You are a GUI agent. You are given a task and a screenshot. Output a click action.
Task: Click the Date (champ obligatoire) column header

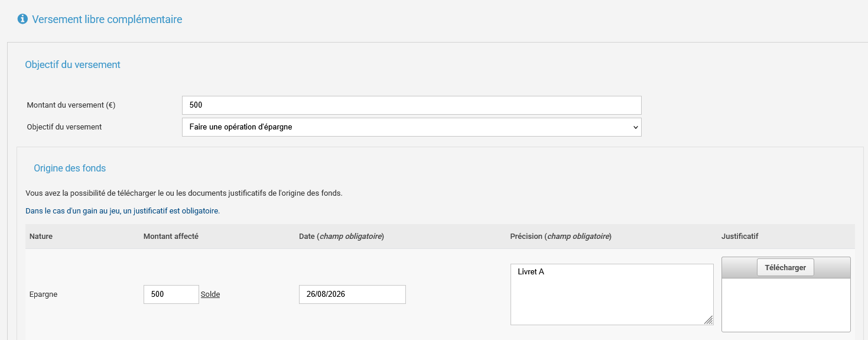tap(342, 237)
